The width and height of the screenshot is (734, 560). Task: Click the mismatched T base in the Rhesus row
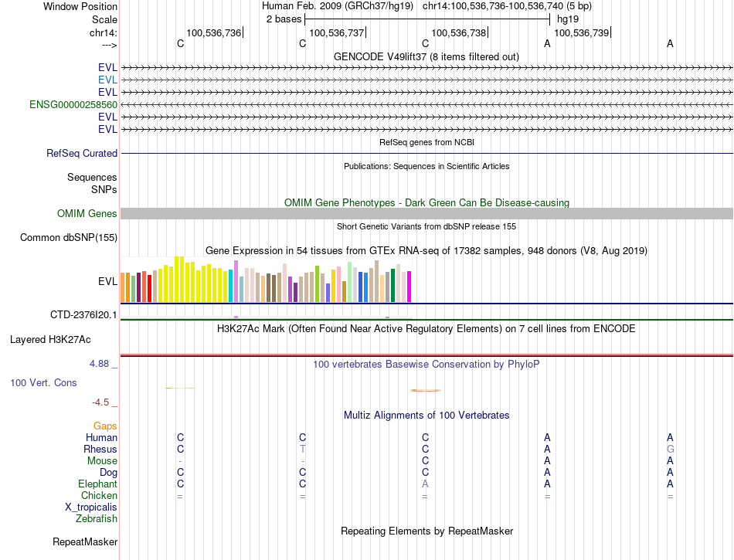click(303, 449)
